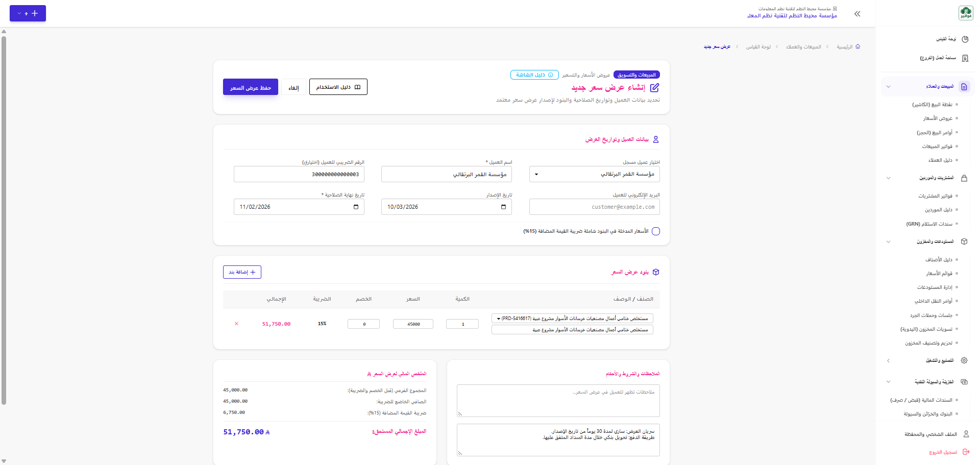The width and height of the screenshot is (980, 465).
Task: Click the gear icon for التصنيع والتشغيل
Action: (x=964, y=360)
